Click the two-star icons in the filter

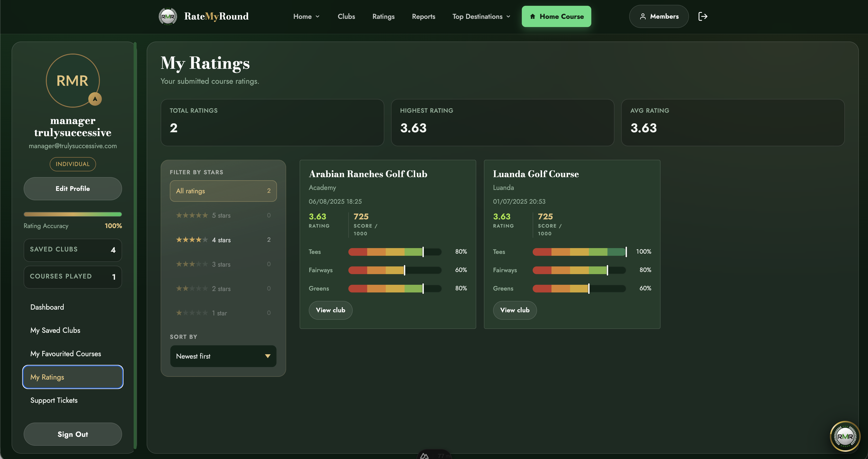(x=192, y=288)
